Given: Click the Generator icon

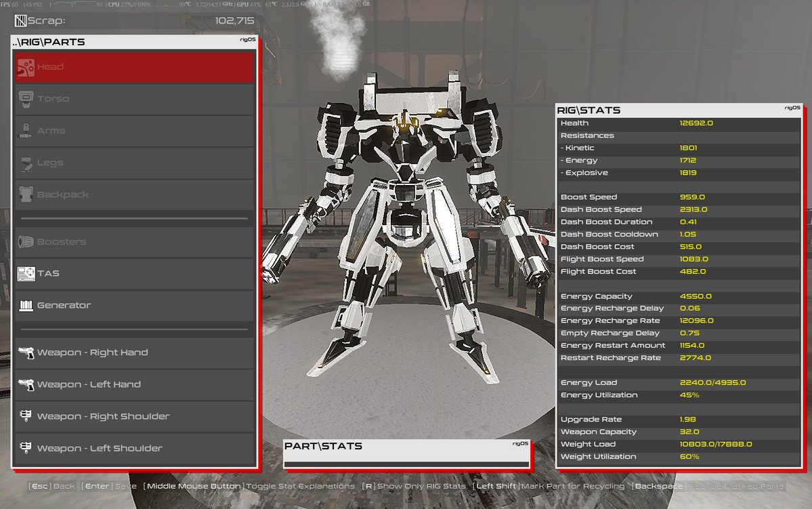Looking at the screenshot, I should 26,305.
